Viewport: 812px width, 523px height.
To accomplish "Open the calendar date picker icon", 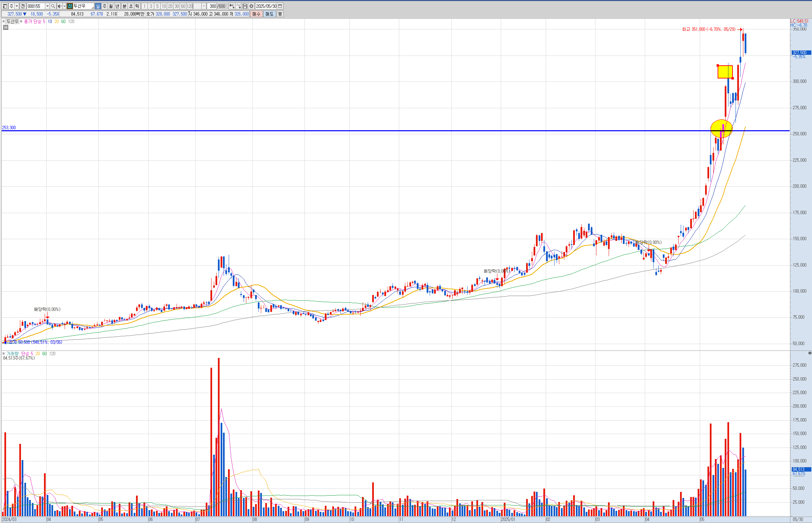I will pyautogui.click(x=280, y=6).
